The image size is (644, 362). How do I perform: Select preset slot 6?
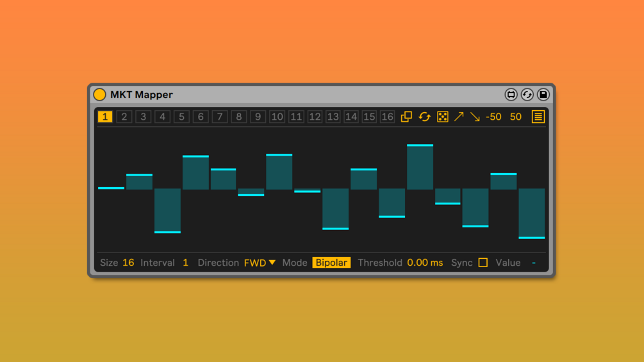coord(201,117)
